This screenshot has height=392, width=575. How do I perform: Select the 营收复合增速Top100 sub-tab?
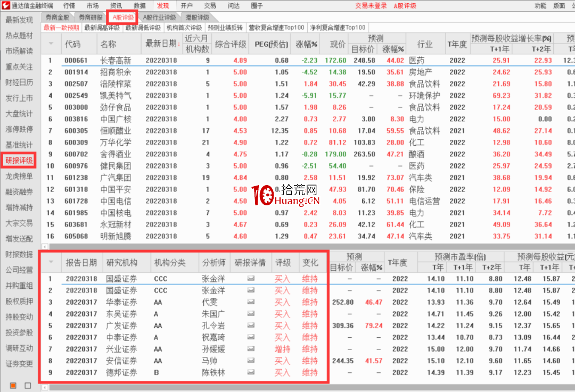[x=276, y=28]
